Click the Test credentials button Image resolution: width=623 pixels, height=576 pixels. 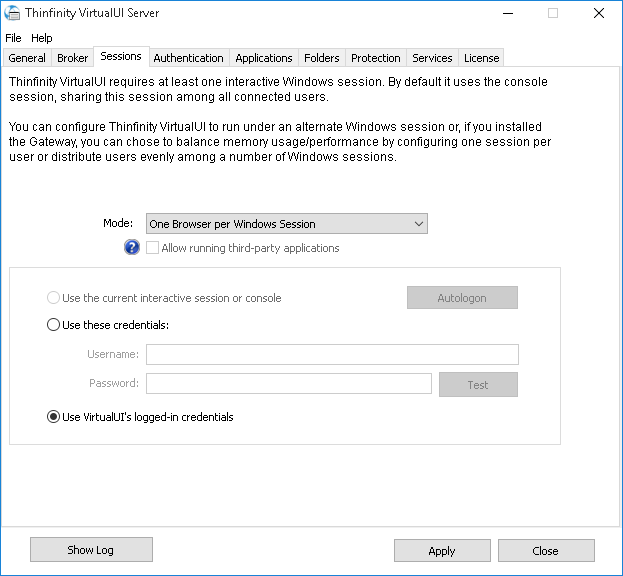click(x=478, y=385)
